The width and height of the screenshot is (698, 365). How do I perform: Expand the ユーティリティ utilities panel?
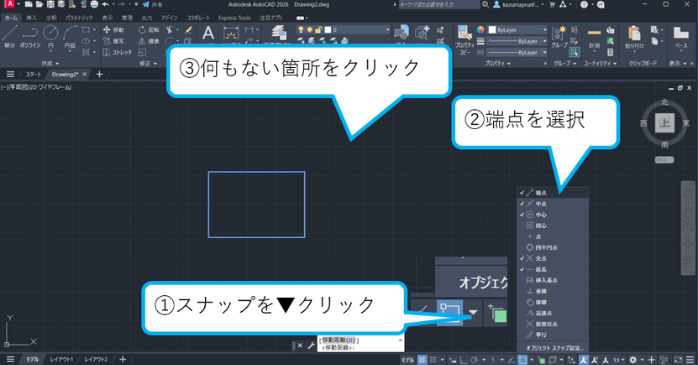(x=600, y=63)
